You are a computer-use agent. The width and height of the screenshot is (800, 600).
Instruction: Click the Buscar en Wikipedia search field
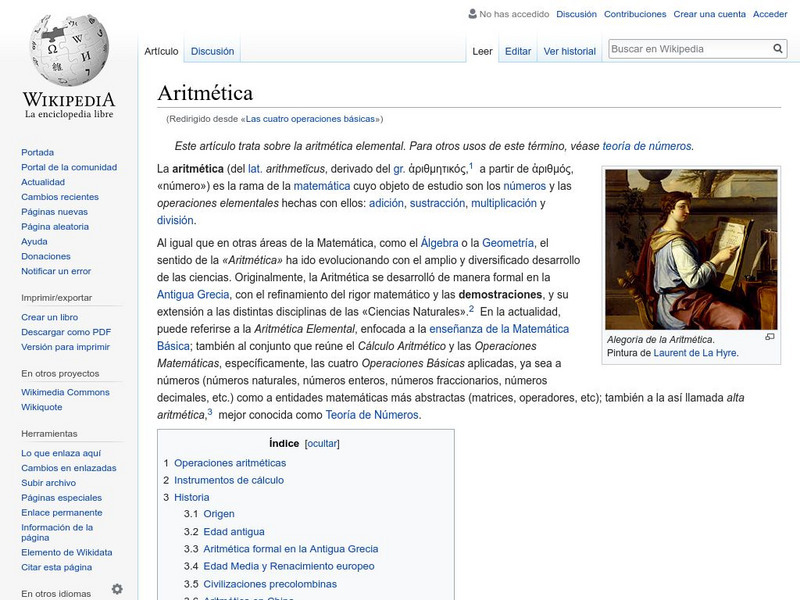(690, 46)
